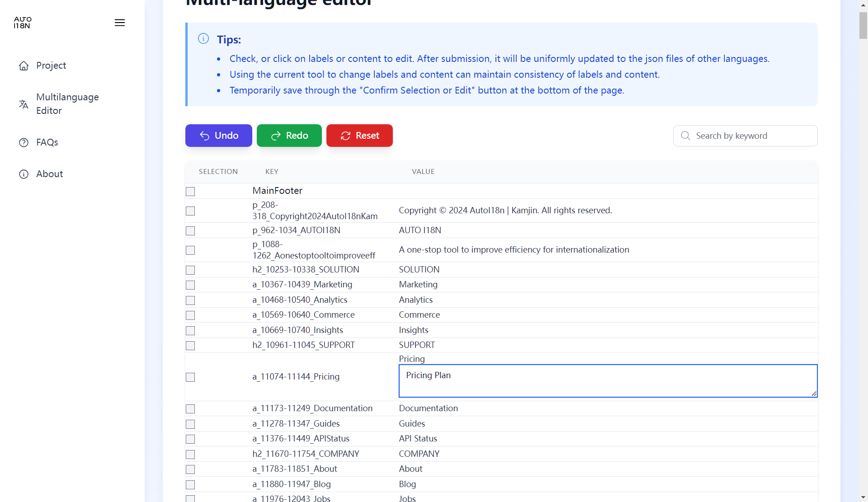Screen dimensions: 868x502
Task: Click the red Reset button
Action: coord(359,136)
